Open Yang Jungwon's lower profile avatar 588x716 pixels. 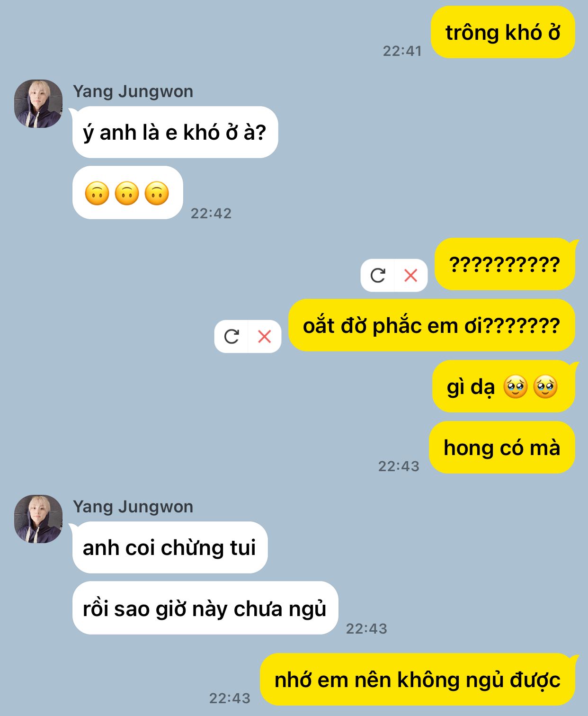point(38,519)
